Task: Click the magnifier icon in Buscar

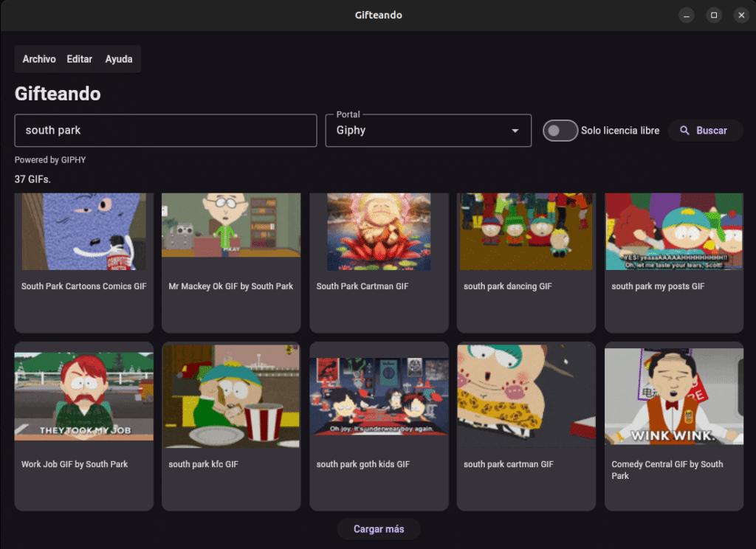Action: pyautogui.click(x=684, y=131)
